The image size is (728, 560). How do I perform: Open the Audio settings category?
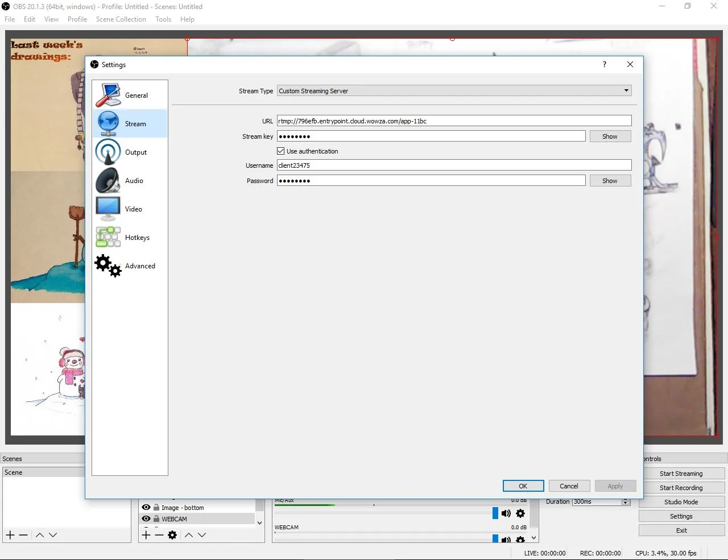(x=130, y=180)
